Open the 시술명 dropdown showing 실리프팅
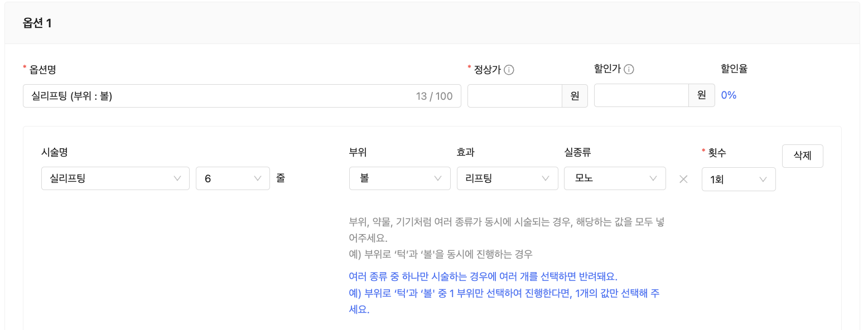Viewport: 868px width, 330px height. tap(115, 178)
